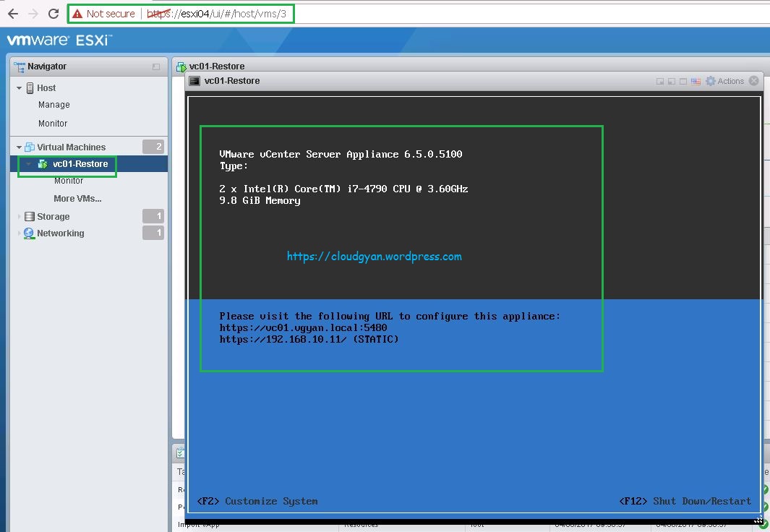This screenshot has width=770, height=532.
Task: Click the Host server icon
Action: pos(30,88)
